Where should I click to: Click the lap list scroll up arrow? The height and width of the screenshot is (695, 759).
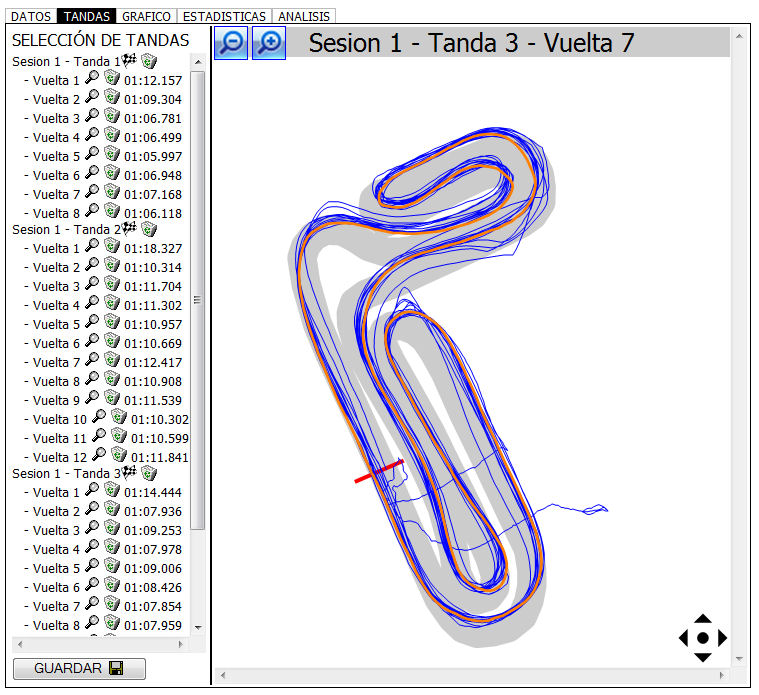pyautogui.click(x=197, y=62)
